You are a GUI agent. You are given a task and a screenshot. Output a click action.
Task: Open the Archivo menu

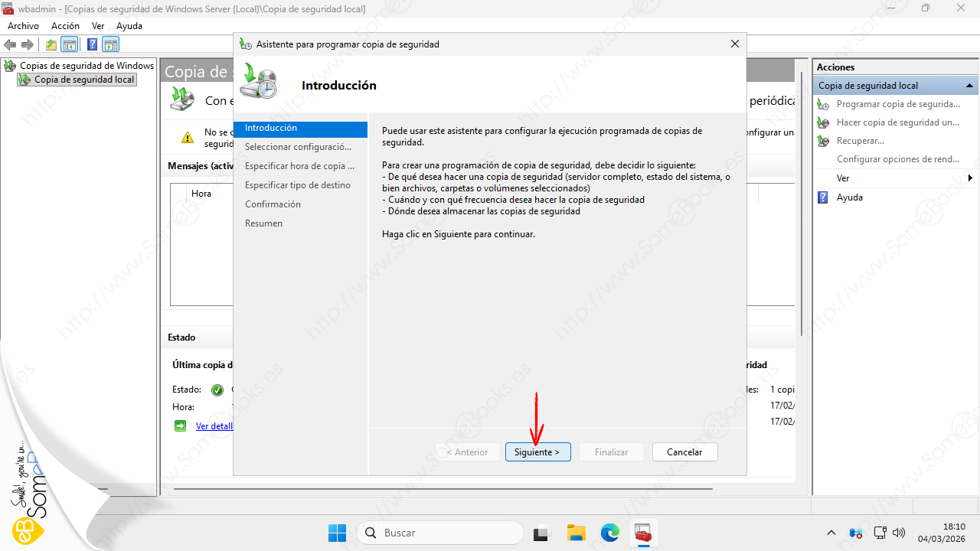[23, 26]
